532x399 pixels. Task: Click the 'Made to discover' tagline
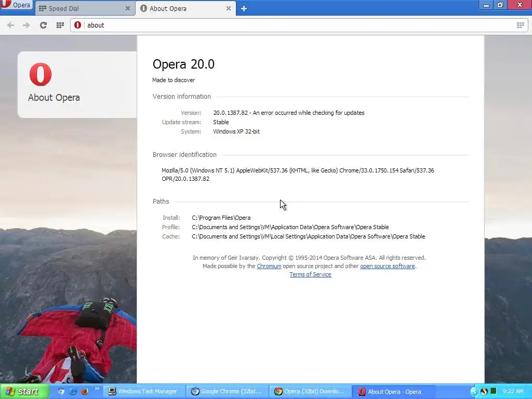[174, 80]
